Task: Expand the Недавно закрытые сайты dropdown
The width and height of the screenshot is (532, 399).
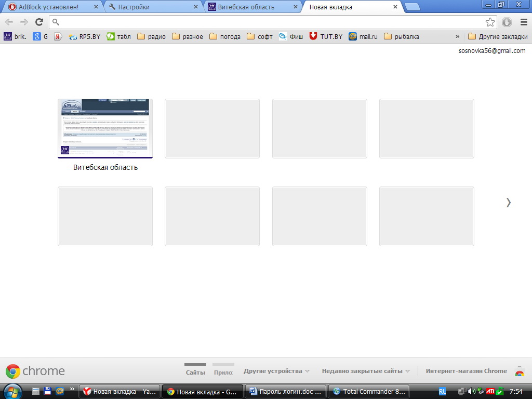Action: (366, 371)
